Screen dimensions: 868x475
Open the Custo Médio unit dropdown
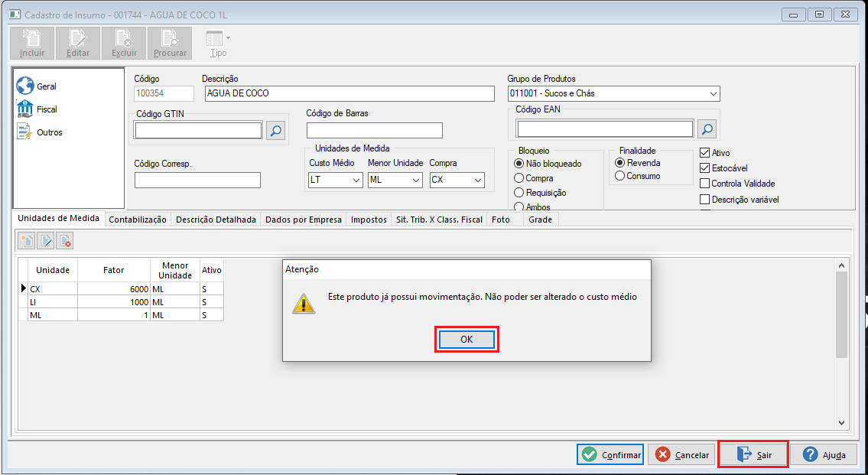pos(356,180)
